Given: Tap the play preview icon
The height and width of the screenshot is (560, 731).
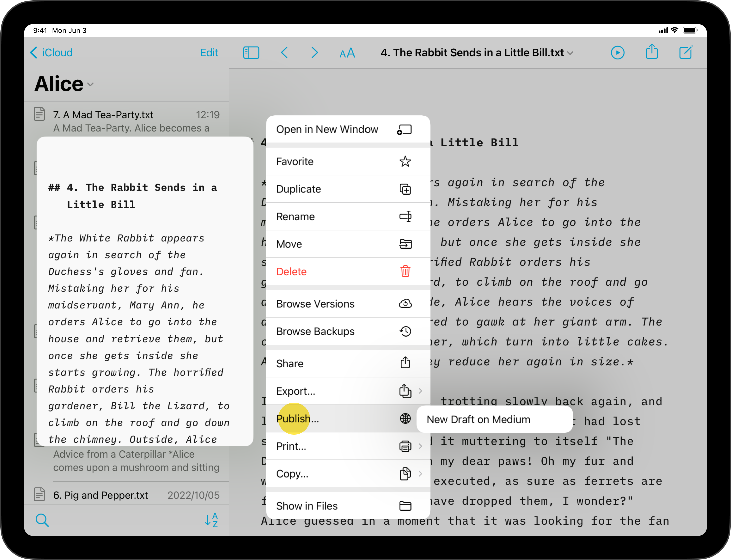Looking at the screenshot, I should 617,53.
